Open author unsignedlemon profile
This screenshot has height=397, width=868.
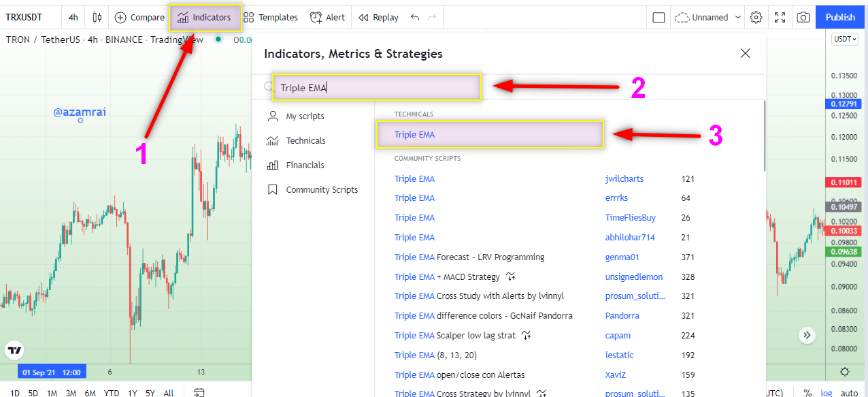coord(634,277)
